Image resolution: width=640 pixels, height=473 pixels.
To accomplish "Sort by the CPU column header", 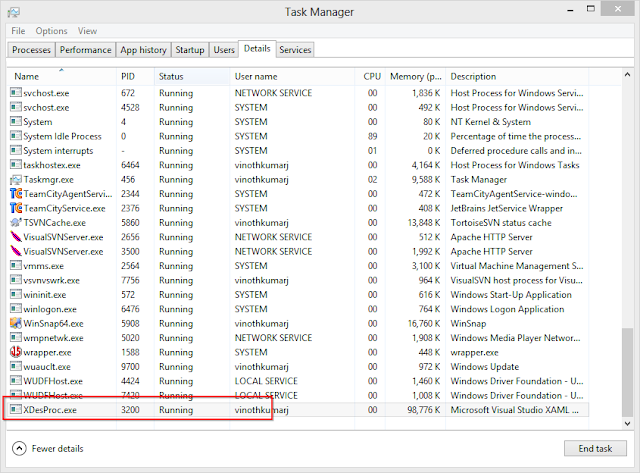I will (370, 76).
